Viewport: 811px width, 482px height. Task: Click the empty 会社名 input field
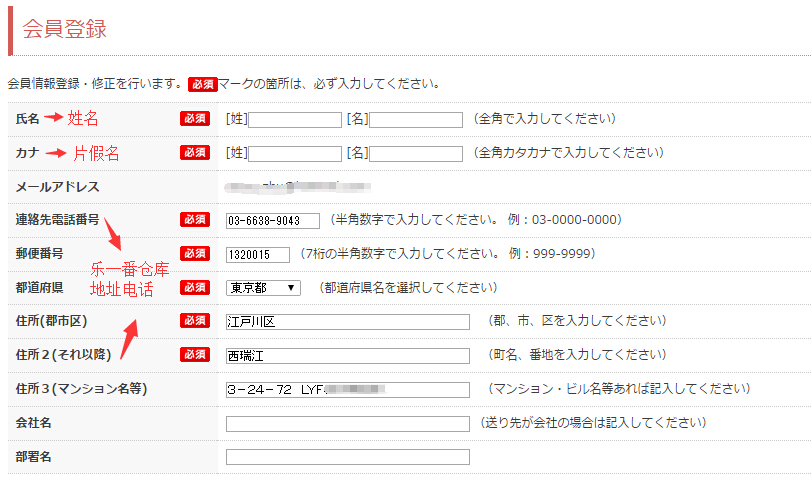pyautogui.click(x=347, y=423)
